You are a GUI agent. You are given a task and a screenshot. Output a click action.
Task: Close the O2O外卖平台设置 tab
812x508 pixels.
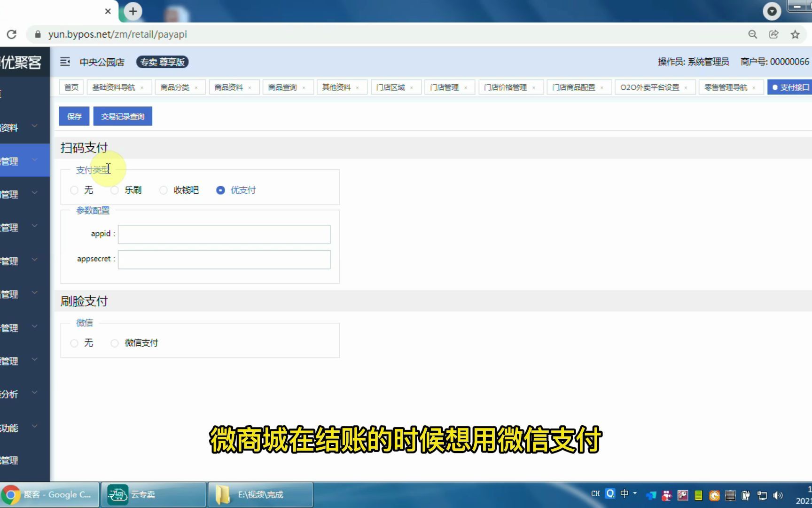[686, 87]
